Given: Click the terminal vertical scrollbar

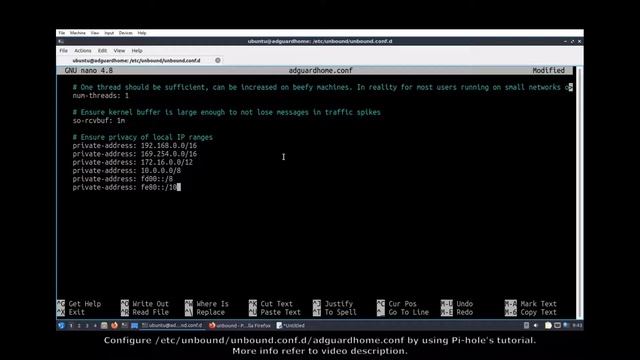Looking at the screenshot, I should point(579,192).
